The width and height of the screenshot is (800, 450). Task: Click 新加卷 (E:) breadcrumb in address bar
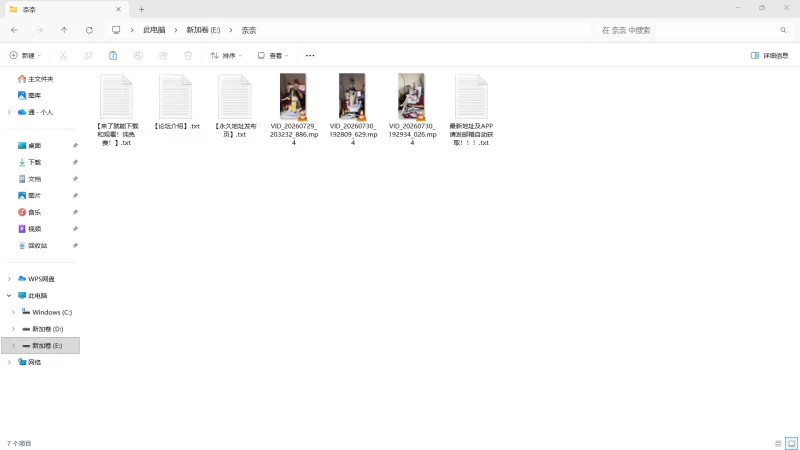click(x=203, y=30)
